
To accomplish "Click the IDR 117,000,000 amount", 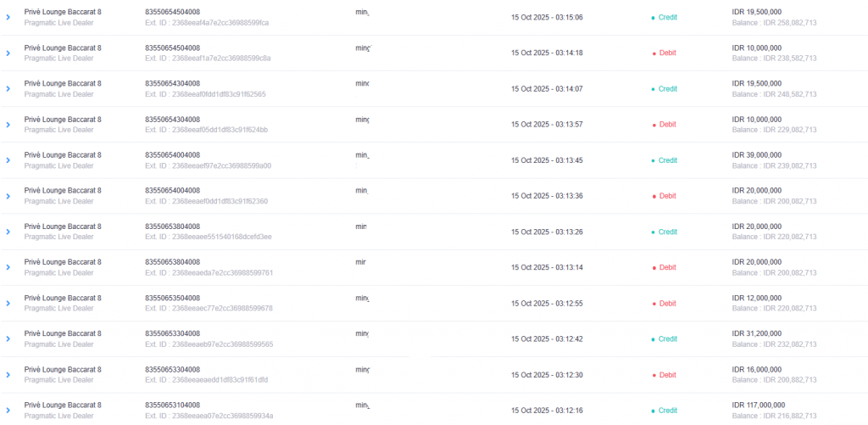I will [x=758, y=405].
